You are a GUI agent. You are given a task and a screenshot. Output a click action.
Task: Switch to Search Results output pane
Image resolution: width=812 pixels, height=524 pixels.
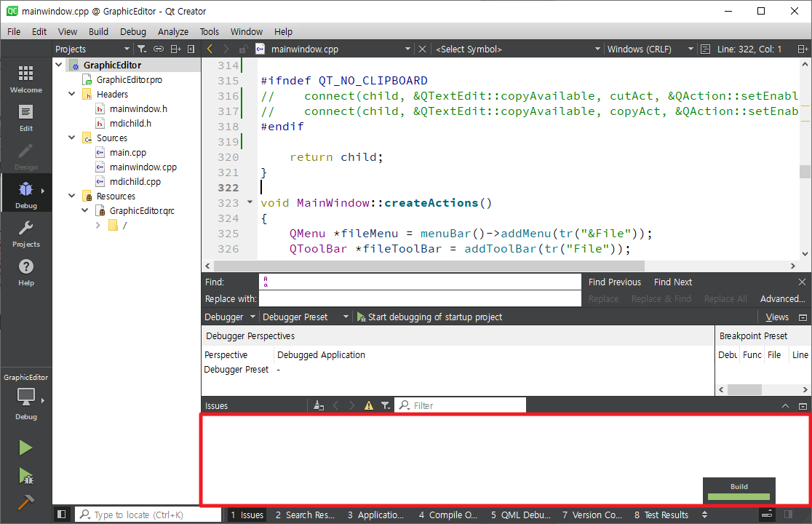305,515
